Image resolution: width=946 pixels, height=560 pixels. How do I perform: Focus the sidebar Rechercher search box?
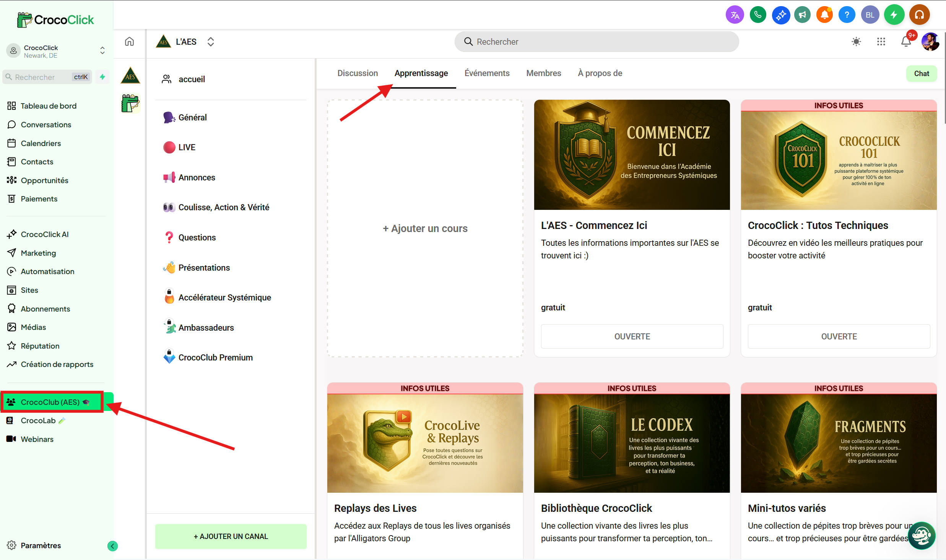(x=47, y=77)
